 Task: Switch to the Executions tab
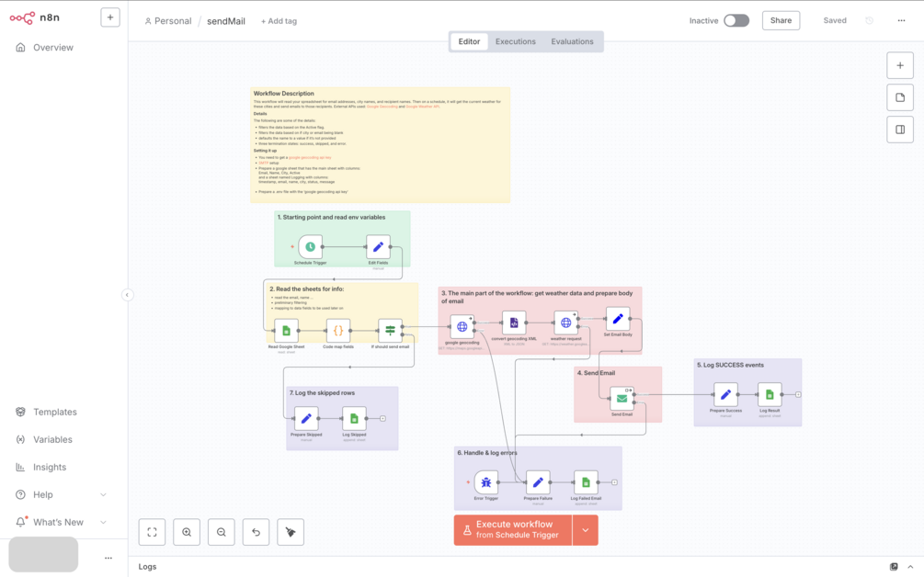[516, 41]
